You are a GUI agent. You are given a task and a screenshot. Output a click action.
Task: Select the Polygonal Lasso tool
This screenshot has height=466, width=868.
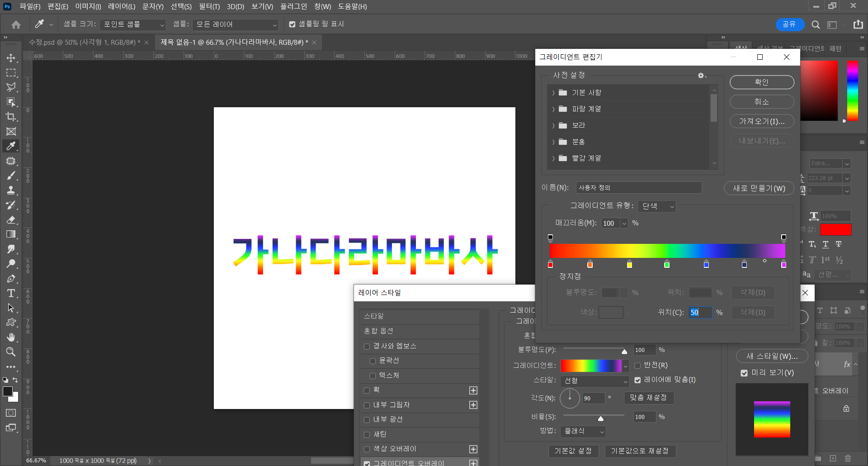point(11,87)
